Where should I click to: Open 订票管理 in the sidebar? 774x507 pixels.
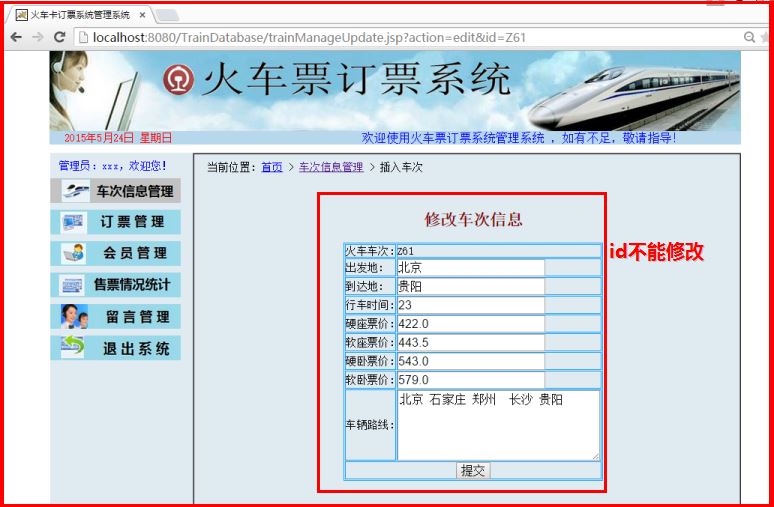click(116, 222)
